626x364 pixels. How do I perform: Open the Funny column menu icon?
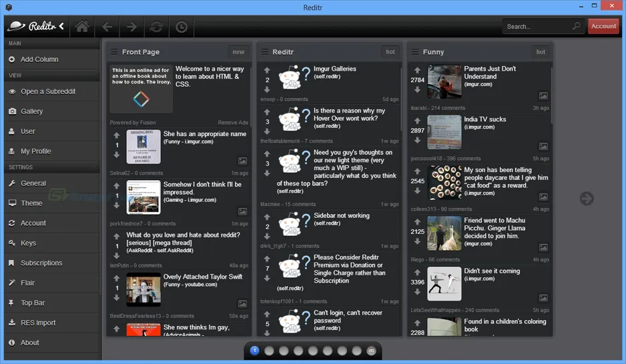click(x=415, y=52)
